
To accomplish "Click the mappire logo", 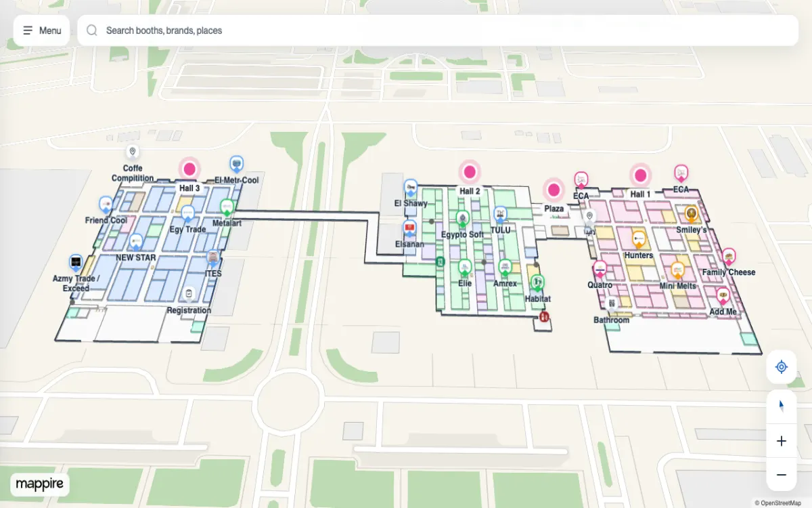I will coord(40,484).
